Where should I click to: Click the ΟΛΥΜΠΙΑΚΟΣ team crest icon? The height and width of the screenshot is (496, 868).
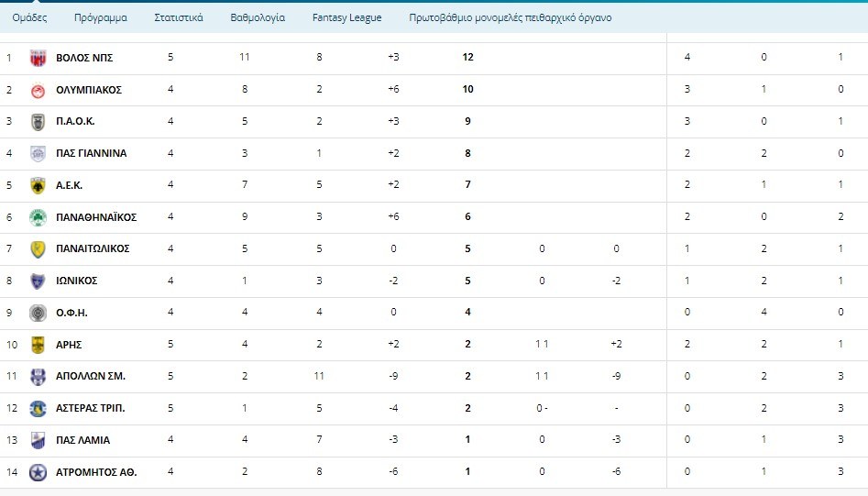tap(38, 90)
